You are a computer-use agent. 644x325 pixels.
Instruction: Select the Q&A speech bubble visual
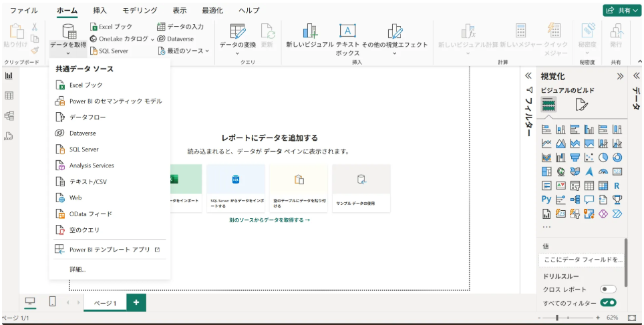589,200
